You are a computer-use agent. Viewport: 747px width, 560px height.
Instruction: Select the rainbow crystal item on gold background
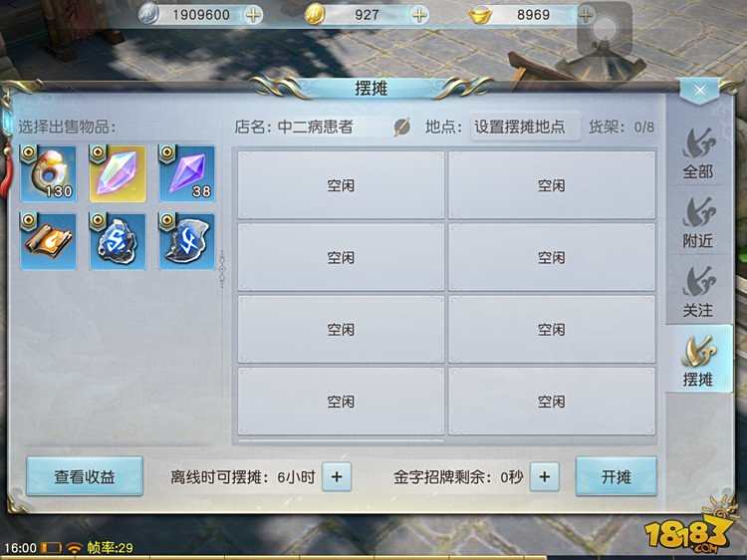click(118, 173)
